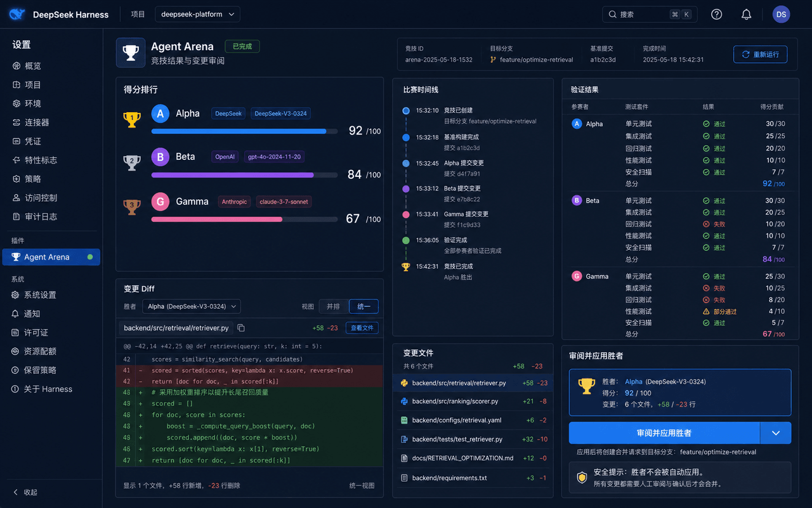Click the failed icon for Beta 回归测试
The width and height of the screenshot is (812, 508).
point(706,224)
